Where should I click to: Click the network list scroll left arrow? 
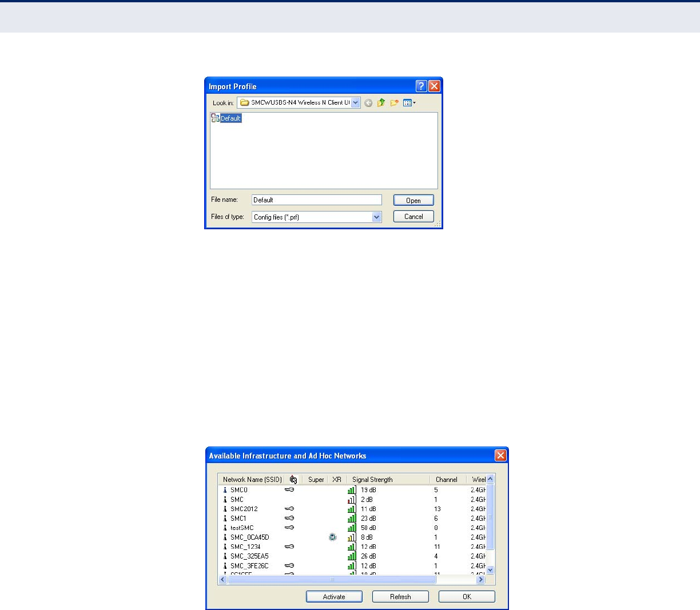(223, 580)
